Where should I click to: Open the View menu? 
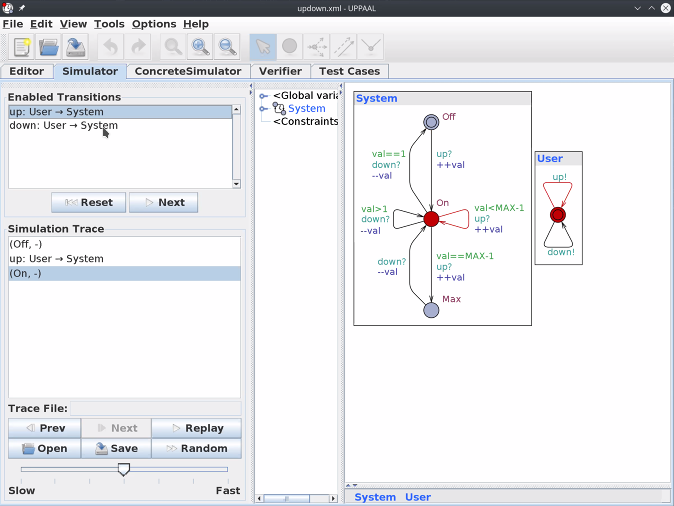73,24
